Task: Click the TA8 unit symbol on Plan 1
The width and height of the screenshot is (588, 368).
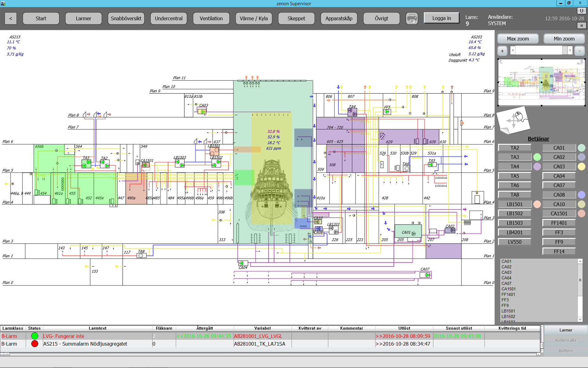Action: tap(141, 255)
